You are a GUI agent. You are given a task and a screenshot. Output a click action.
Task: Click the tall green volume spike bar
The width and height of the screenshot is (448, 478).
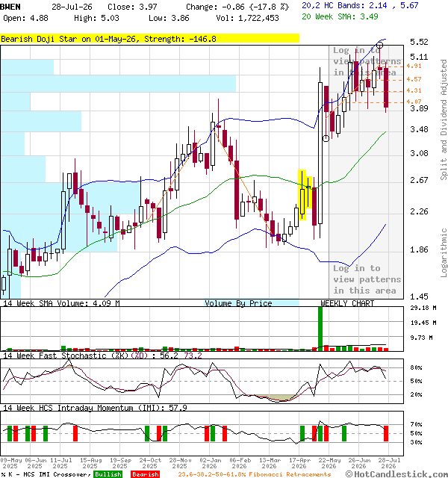(x=320, y=329)
